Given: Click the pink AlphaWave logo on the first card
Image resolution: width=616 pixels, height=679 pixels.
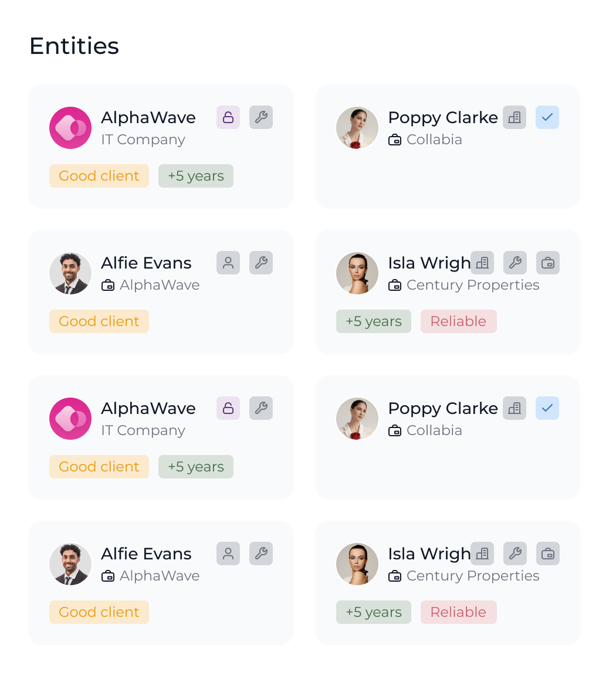Looking at the screenshot, I should [x=70, y=128].
